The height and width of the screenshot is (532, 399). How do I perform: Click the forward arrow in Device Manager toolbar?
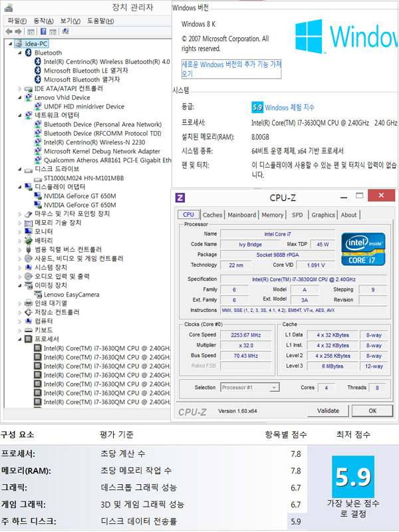[x=18, y=31]
